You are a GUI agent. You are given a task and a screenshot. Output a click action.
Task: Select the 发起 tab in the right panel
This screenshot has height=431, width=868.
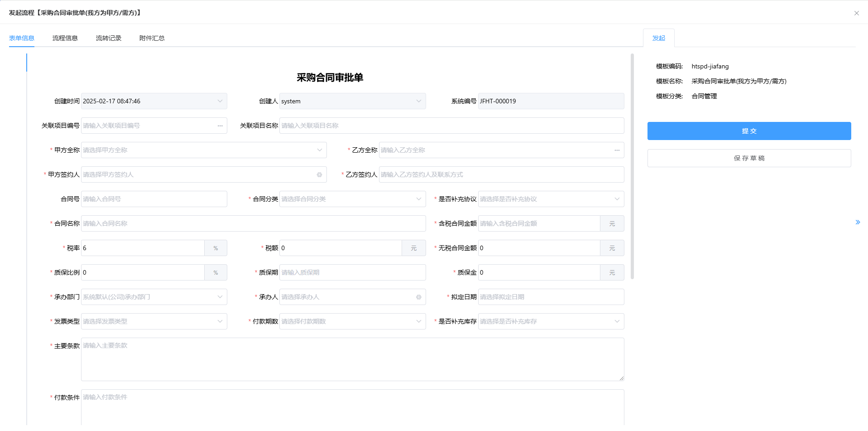point(659,38)
